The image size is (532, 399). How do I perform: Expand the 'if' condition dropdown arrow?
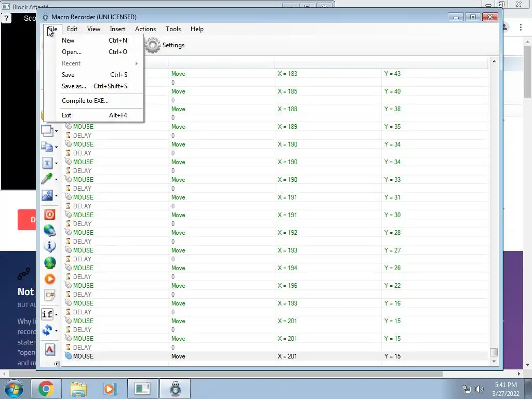(x=56, y=314)
